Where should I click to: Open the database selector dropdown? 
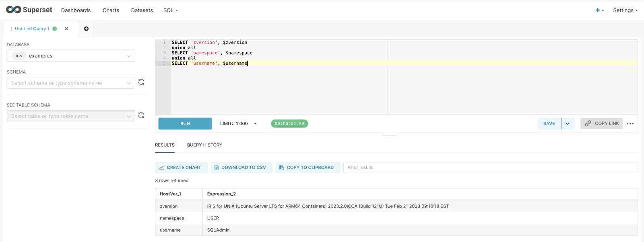pyautogui.click(x=71, y=56)
